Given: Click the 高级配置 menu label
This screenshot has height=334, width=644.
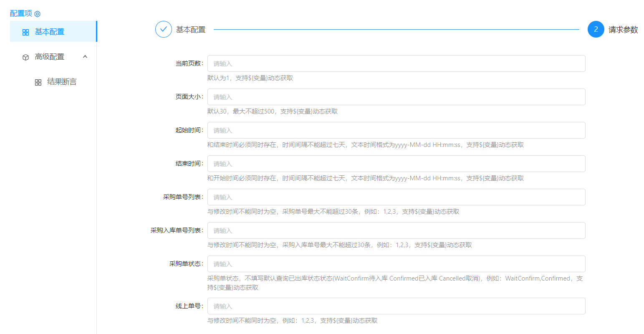Looking at the screenshot, I should pos(50,57).
